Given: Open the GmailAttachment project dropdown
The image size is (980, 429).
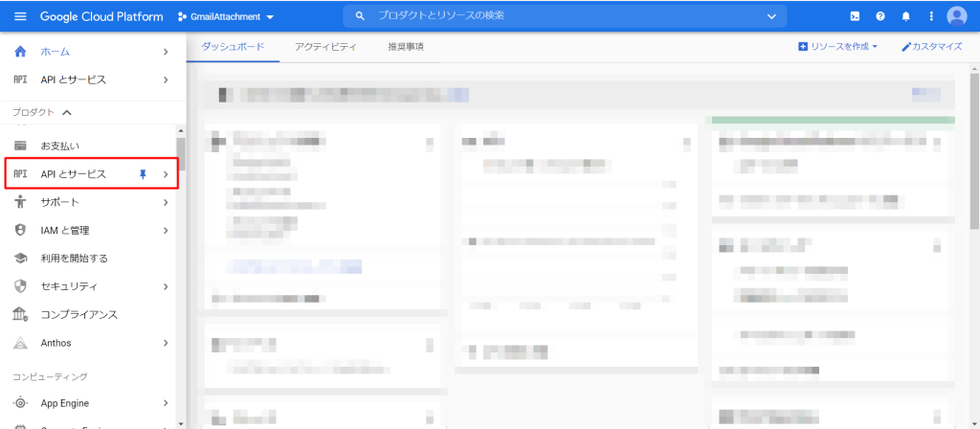Looking at the screenshot, I should [226, 17].
